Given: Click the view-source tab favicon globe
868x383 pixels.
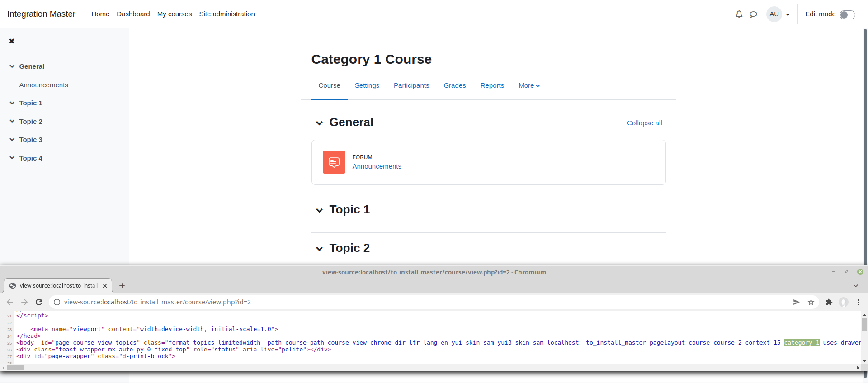Looking at the screenshot, I should 13,286.
